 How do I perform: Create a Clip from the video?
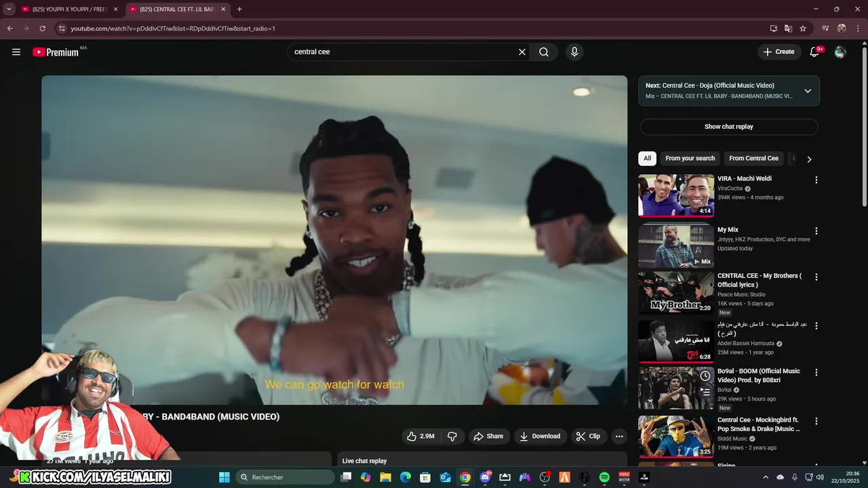tap(589, 436)
